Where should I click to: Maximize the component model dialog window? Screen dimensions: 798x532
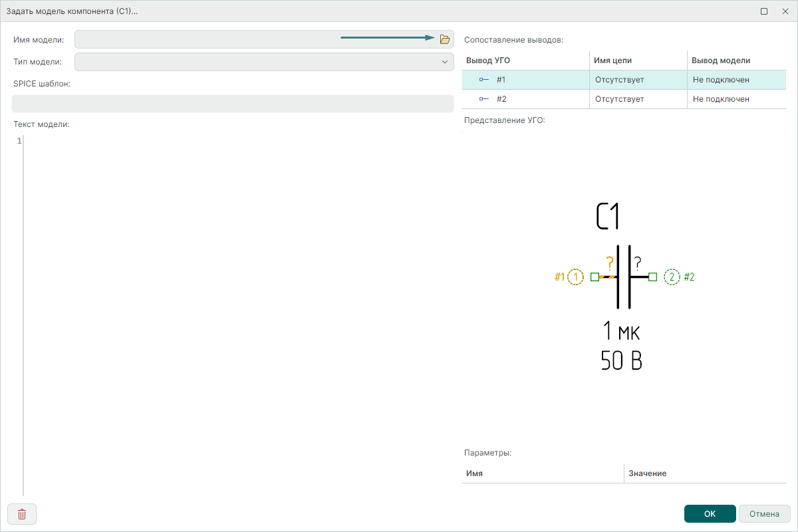click(x=764, y=11)
